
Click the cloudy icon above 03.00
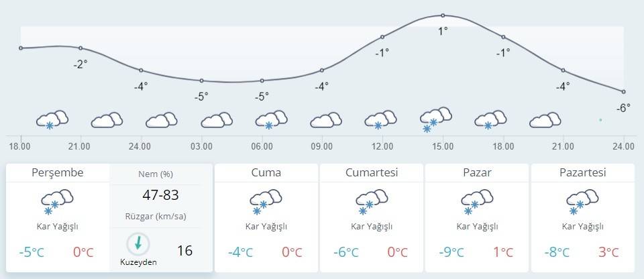tap(216, 120)
